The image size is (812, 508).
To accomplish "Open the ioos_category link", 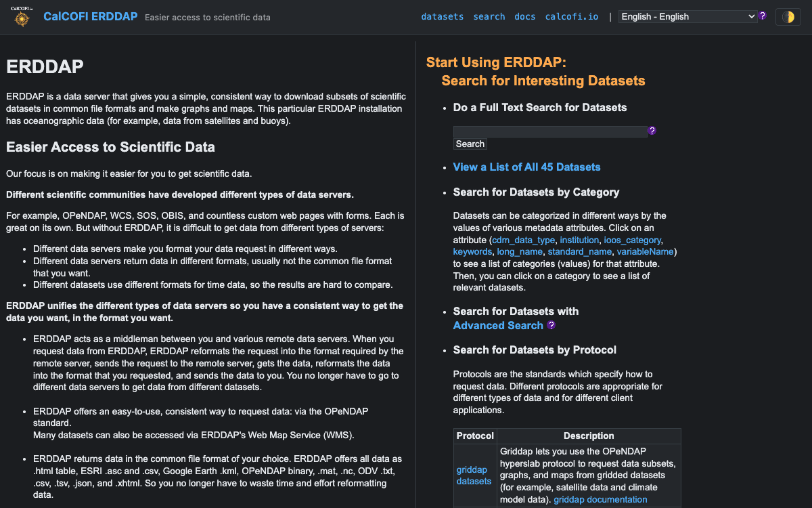I will 633,240.
